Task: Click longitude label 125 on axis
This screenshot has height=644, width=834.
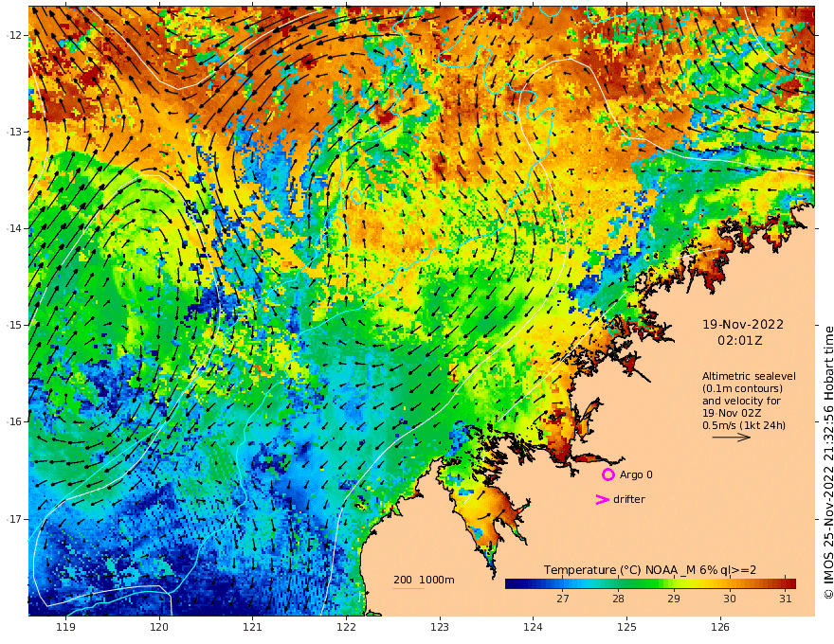Action: (x=626, y=627)
